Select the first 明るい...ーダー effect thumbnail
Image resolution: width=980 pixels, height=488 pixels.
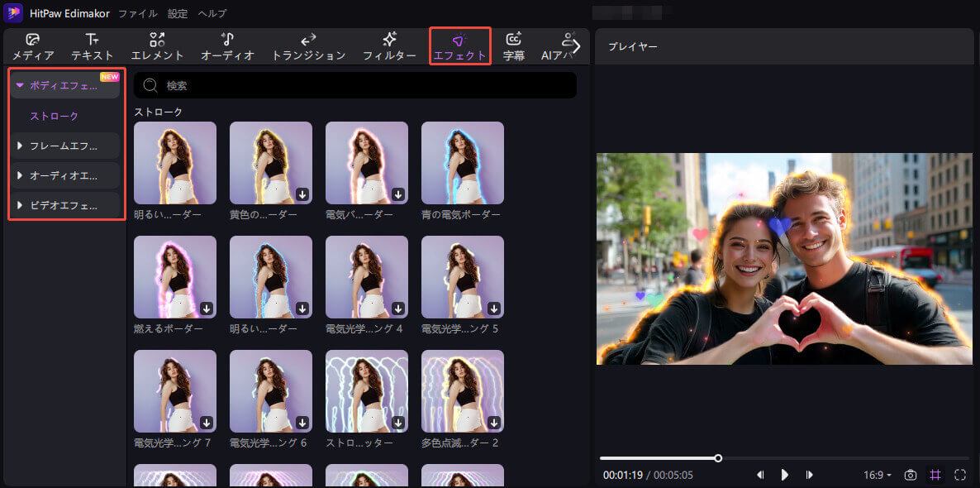click(x=175, y=163)
